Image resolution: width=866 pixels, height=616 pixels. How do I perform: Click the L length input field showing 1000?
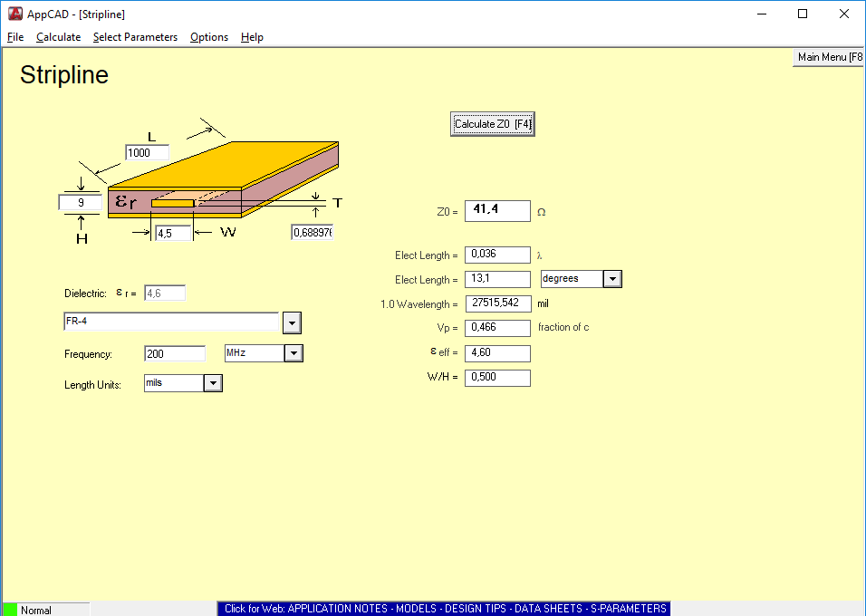147,153
